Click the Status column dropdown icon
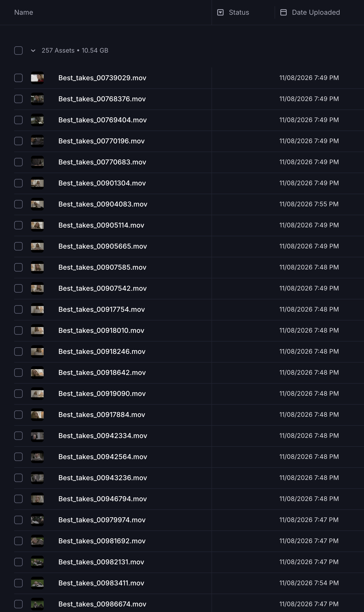 click(x=220, y=12)
